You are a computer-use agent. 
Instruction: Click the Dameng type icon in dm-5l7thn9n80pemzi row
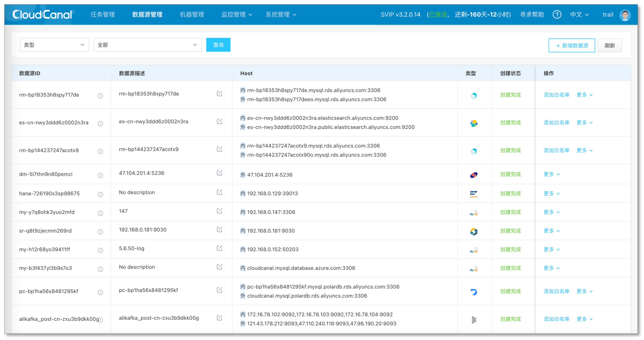pos(474,175)
